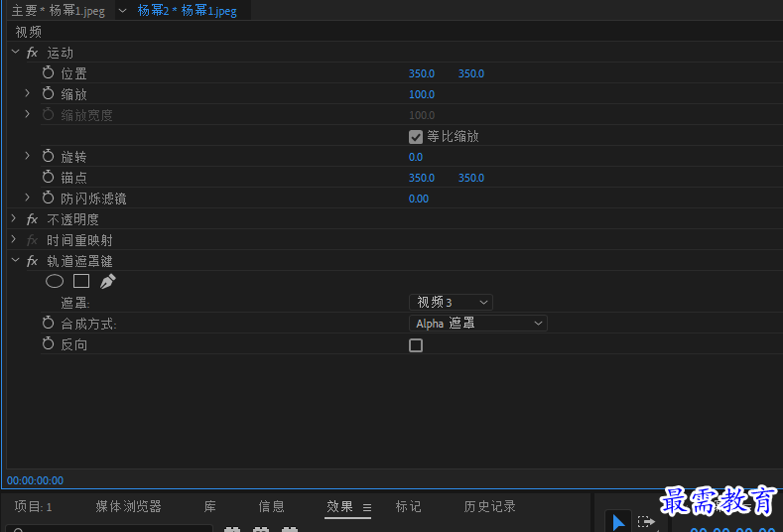Toggle the stopwatch animation for 锚点
Viewport: 783px width, 532px height.
pos(48,177)
